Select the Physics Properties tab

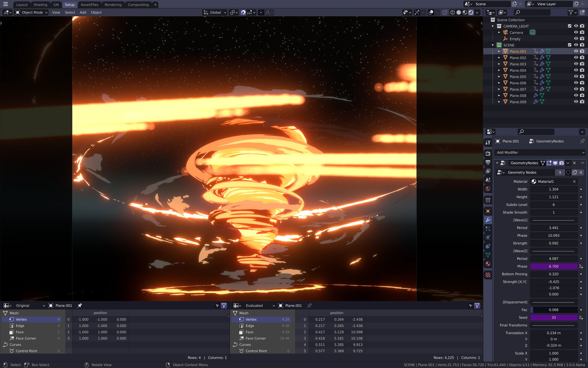(488, 237)
